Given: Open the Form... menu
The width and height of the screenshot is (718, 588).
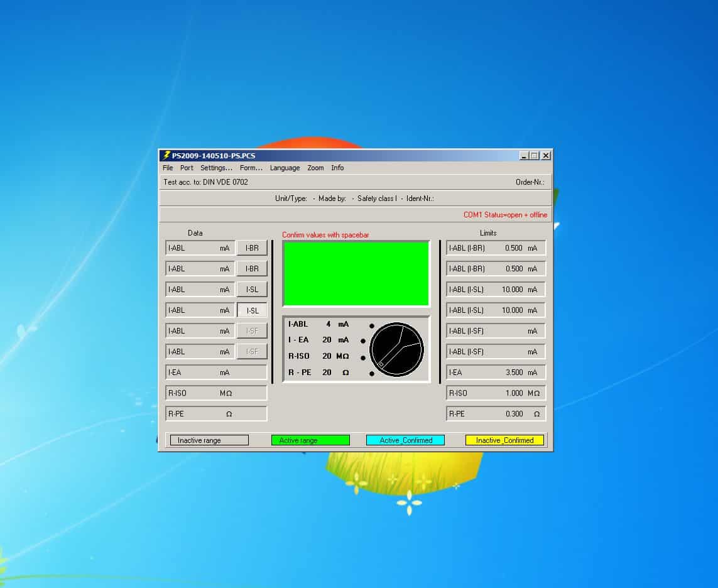Looking at the screenshot, I should coord(251,168).
